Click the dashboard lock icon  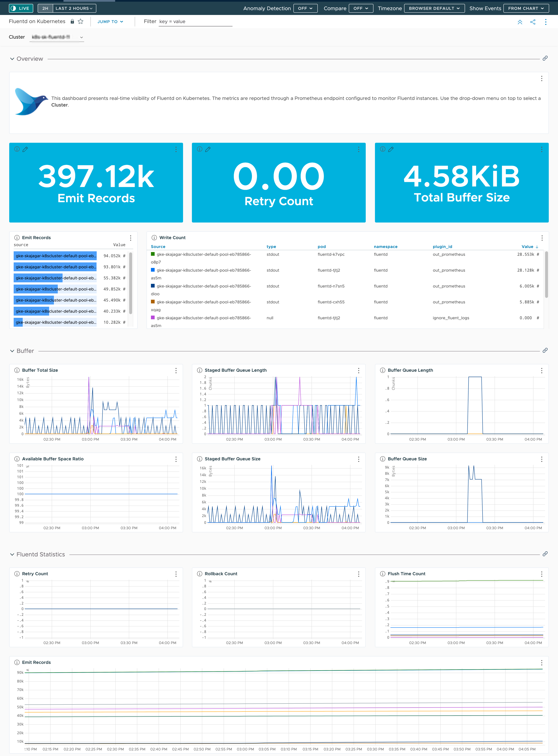click(72, 21)
